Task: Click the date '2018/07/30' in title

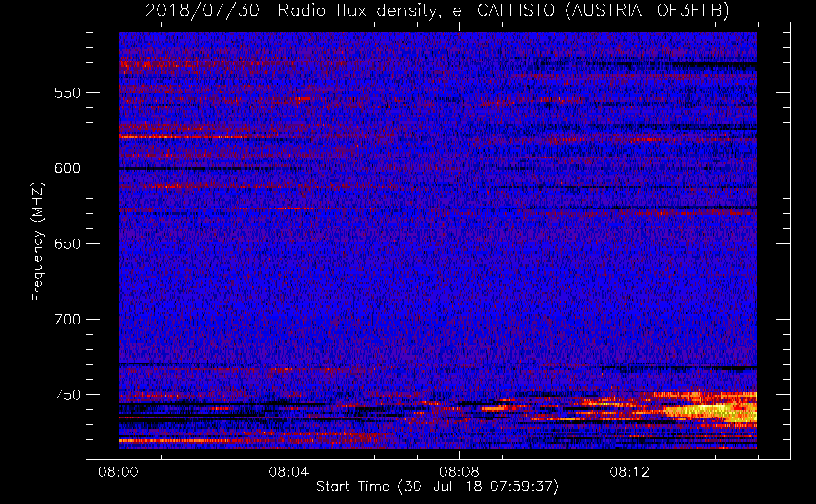Action: click(202, 10)
